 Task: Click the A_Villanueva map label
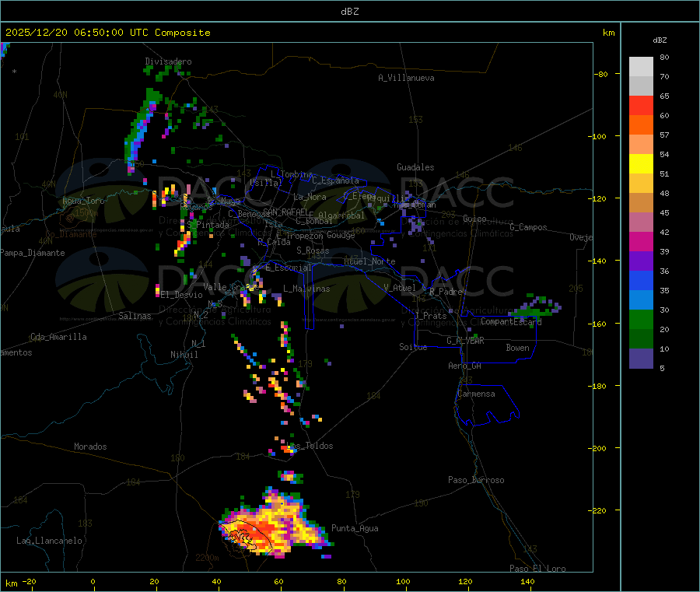(406, 78)
